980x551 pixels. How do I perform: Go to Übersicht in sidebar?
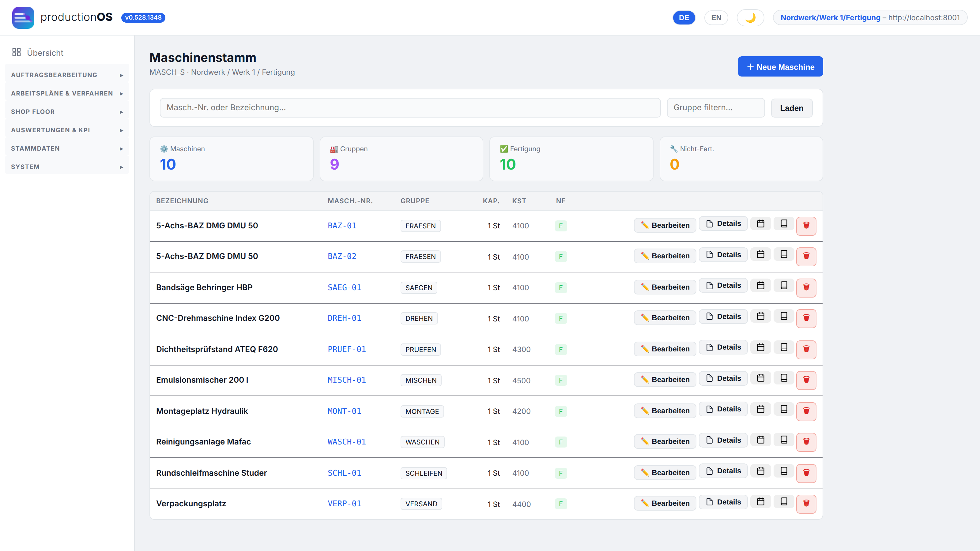tap(45, 53)
